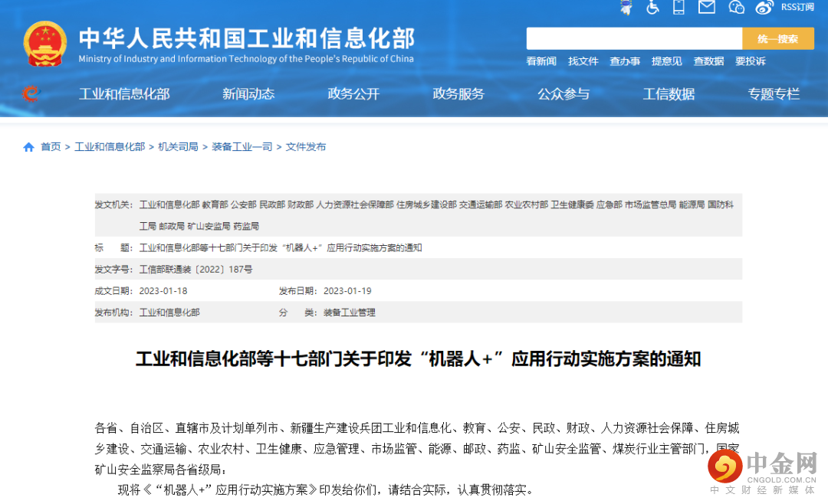Open the 公众参与 navigation menu
This screenshot has width=828, height=504.
point(563,94)
